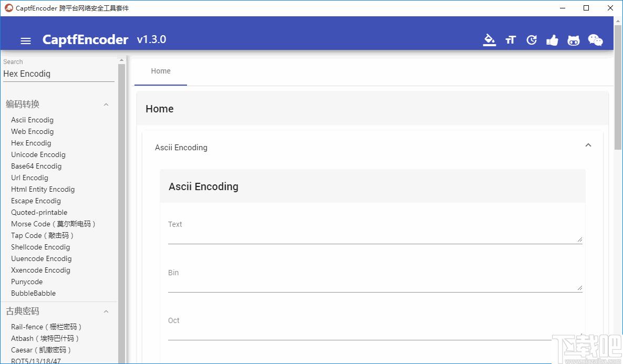The width and height of the screenshot is (623, 364).
Task: Click the paint bucket theme color icon
Action: pyautogui.click(x=490, y=40)
